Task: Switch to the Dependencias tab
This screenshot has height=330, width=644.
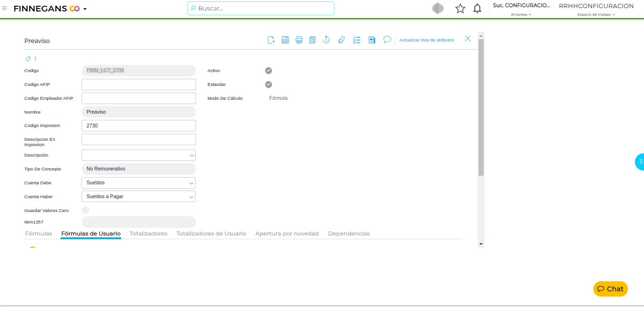Action: (x=349, y=234)
